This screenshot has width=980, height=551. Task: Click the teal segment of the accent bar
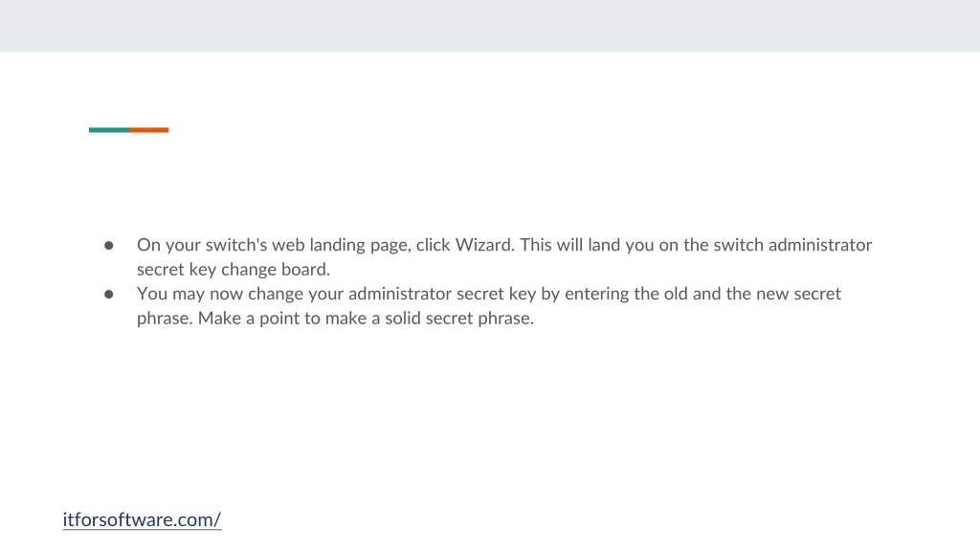point(109,130)
